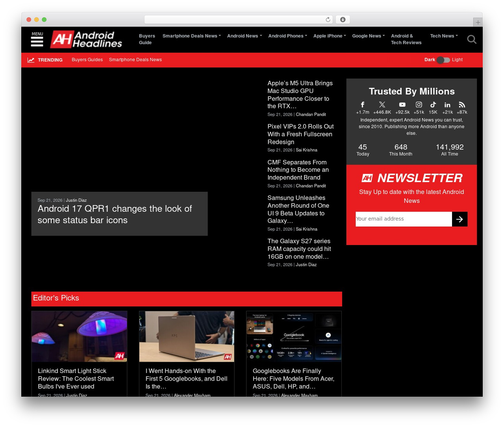Expand Android News dropdown menu

(245, 36)
